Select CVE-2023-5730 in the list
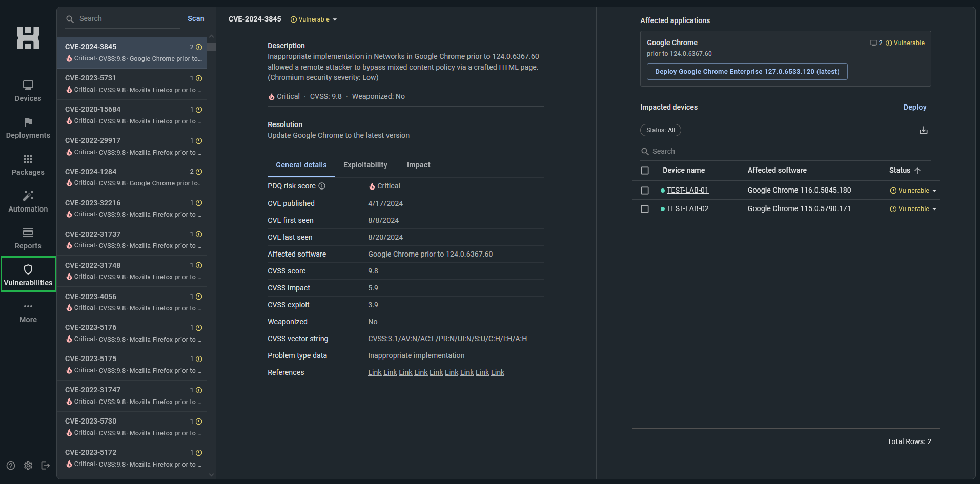980x484 pixels. click(x=132, y=427)
